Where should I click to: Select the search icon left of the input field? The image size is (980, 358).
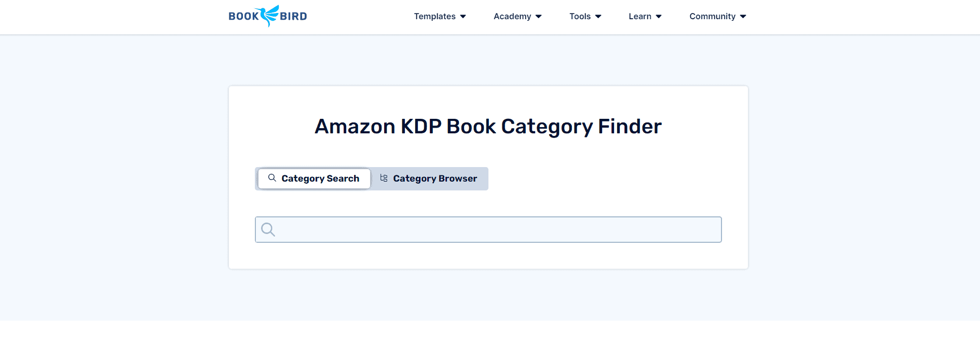coord(268,229)
